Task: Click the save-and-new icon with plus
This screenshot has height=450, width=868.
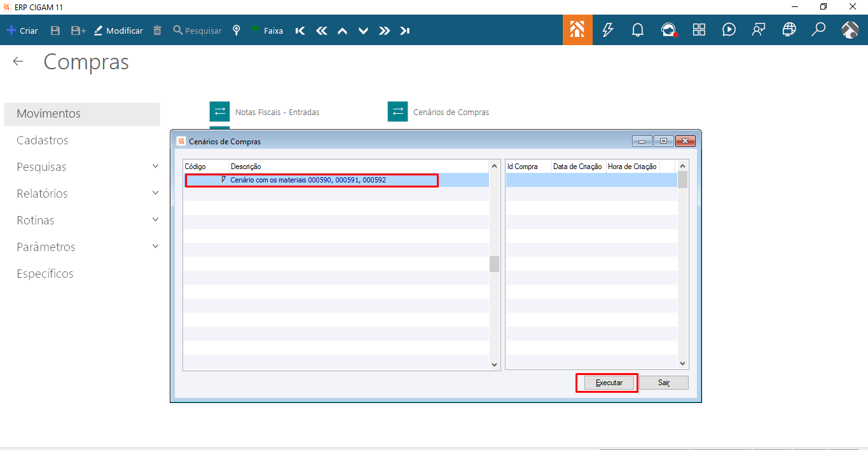Action: click(78, 31)
